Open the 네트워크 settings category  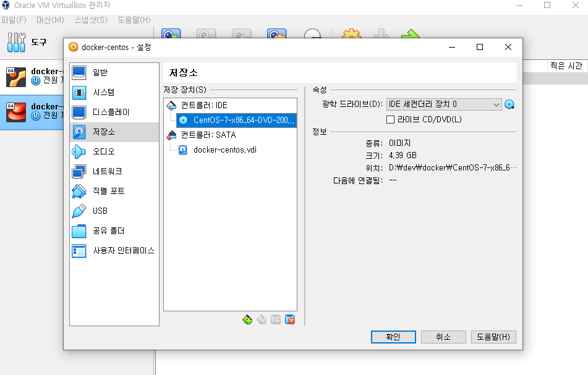coord(114,171)
